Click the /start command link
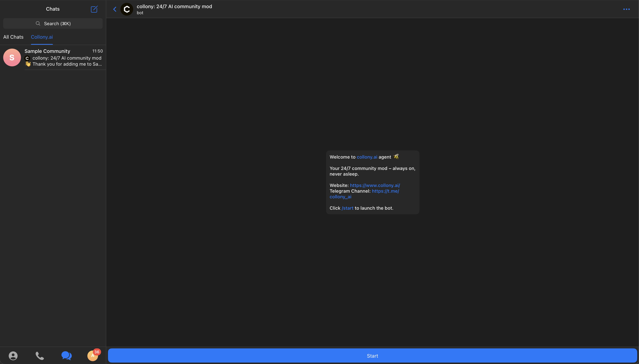The width and height of the screenshot is (639, 364). coord(347,208)
